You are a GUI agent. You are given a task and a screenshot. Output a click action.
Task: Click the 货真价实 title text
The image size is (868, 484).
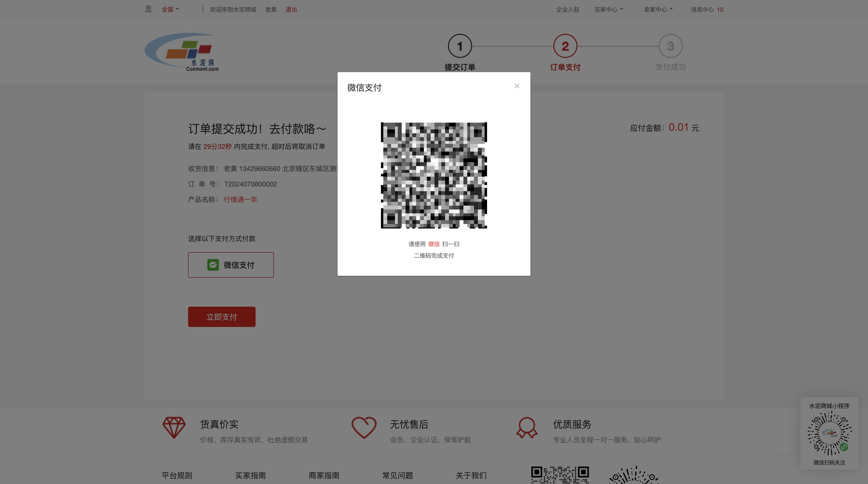219,424
